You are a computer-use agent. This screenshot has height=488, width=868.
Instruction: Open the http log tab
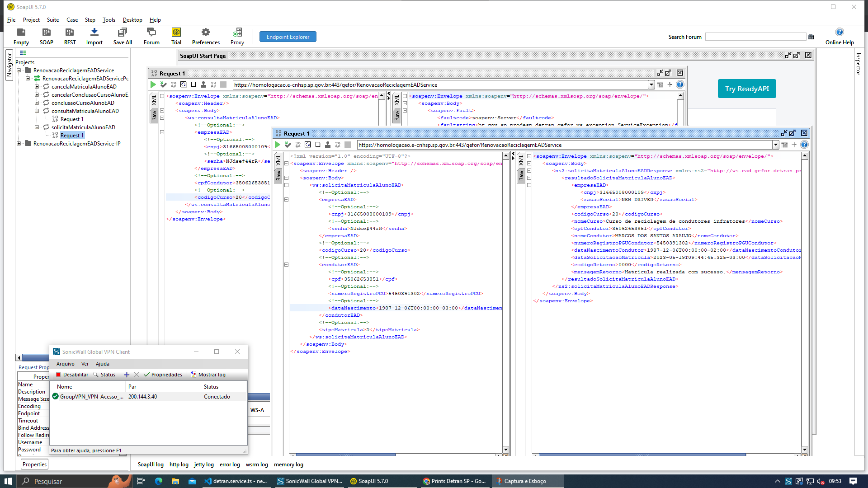pos(179,465)
